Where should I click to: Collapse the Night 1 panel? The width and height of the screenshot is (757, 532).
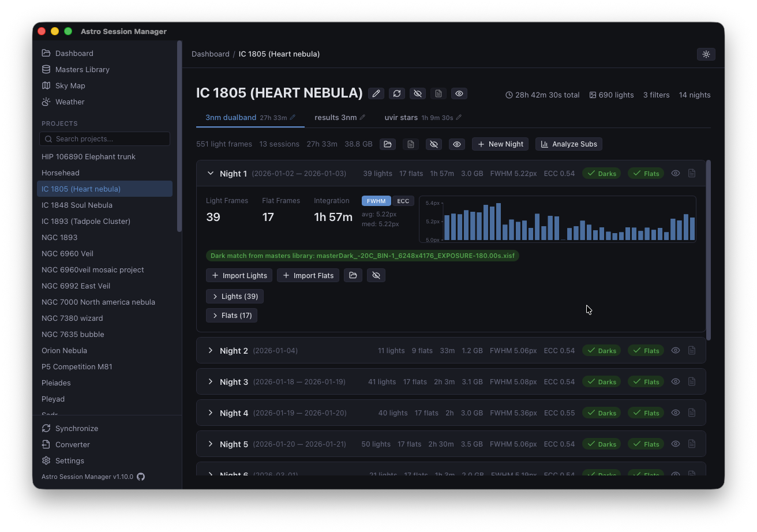[211, 173]
